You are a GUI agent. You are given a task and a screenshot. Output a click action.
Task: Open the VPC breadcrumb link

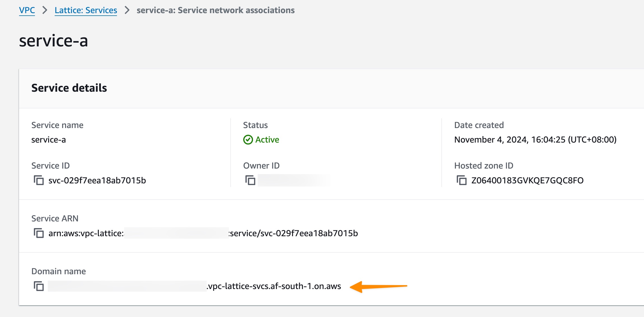27,10
